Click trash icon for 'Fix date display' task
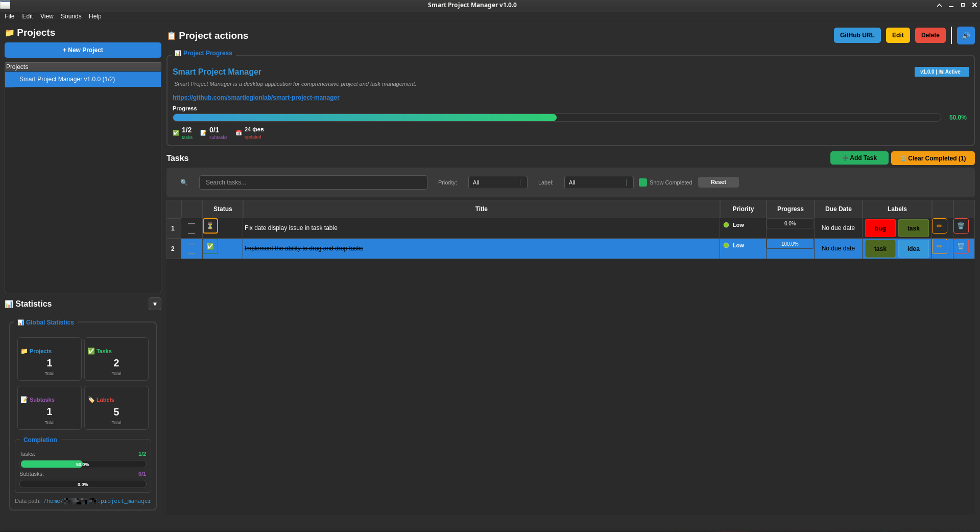 (x=961, y=226)
